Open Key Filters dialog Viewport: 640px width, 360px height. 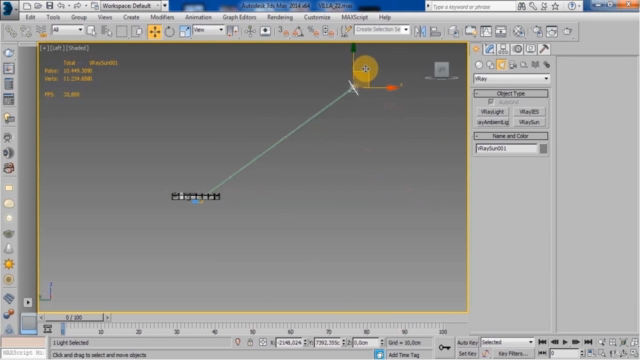[513, 353]
